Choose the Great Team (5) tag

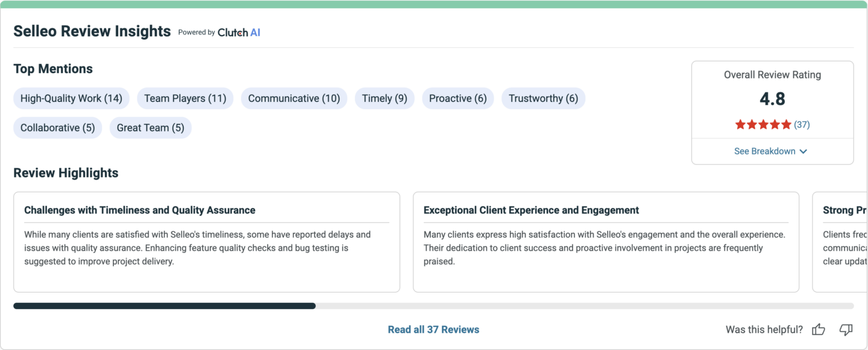coord(151,128)
